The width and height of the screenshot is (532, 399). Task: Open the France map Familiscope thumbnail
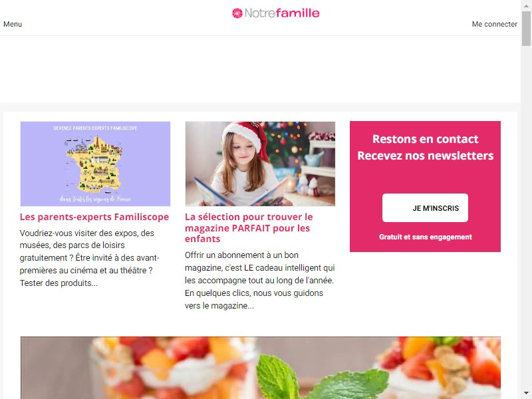(95, 164)
